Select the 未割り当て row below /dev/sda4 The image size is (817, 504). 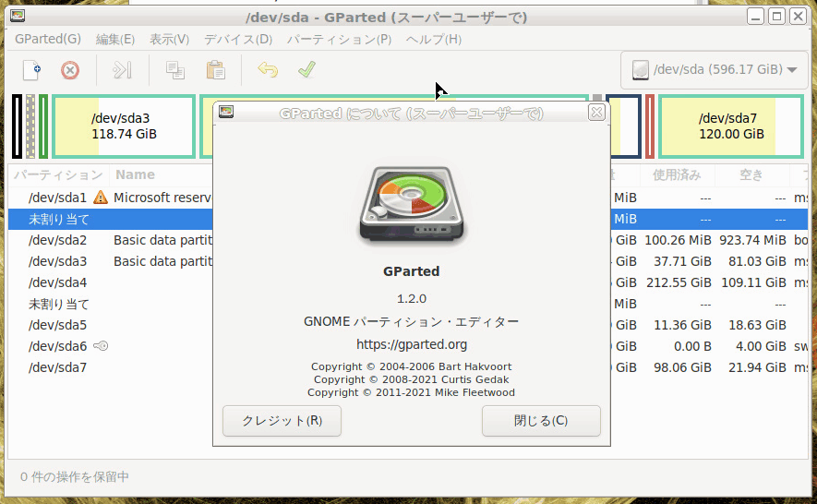pyautogui.click(x=408, y=304)
